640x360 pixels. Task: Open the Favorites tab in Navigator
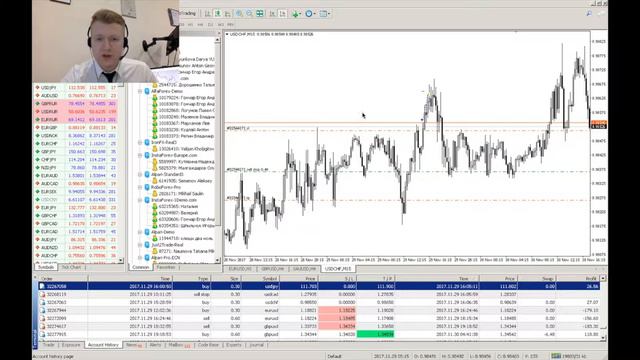pyautogui.click(x=166, y=267)
